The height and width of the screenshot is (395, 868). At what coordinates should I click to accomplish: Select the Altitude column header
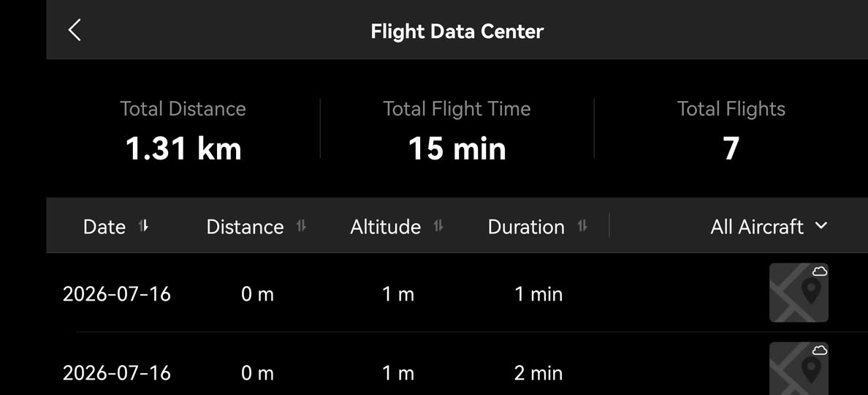(x=385, y=227)
